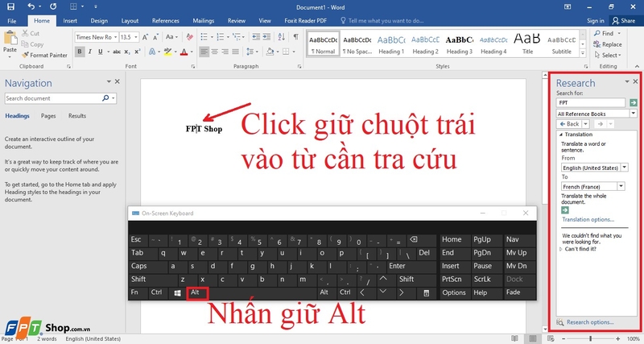
Task: Open the File menu
Action: [12, 21]
